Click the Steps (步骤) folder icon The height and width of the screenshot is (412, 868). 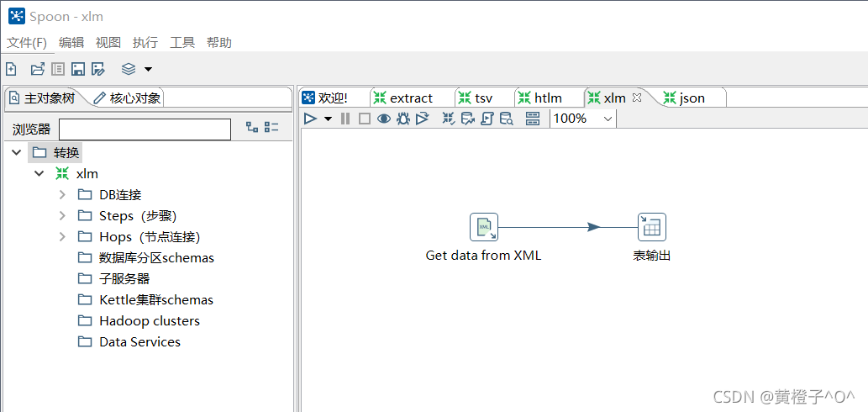85,215
